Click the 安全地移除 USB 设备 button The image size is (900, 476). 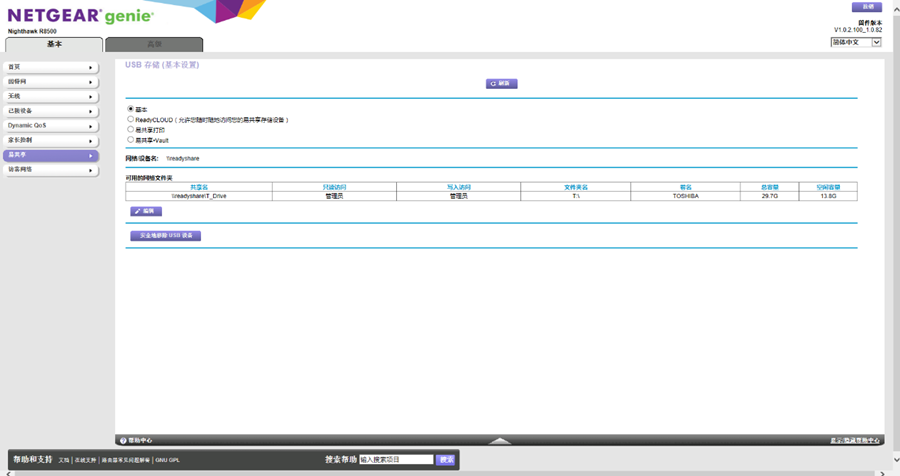click(165, 236)
